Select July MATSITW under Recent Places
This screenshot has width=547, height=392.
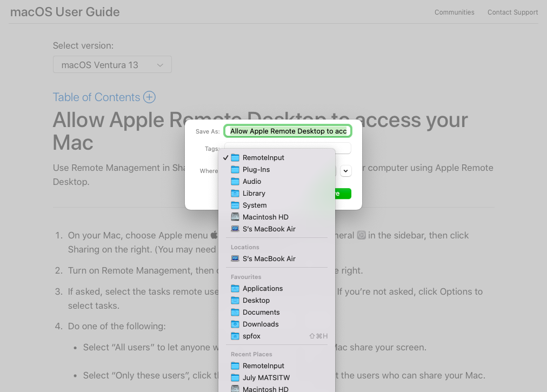(277, 378)
